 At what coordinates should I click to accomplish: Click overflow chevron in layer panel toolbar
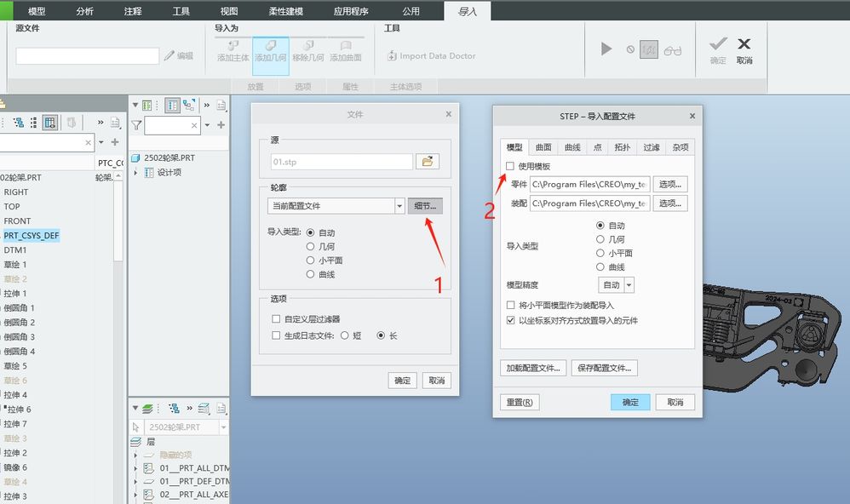(190, 408)
